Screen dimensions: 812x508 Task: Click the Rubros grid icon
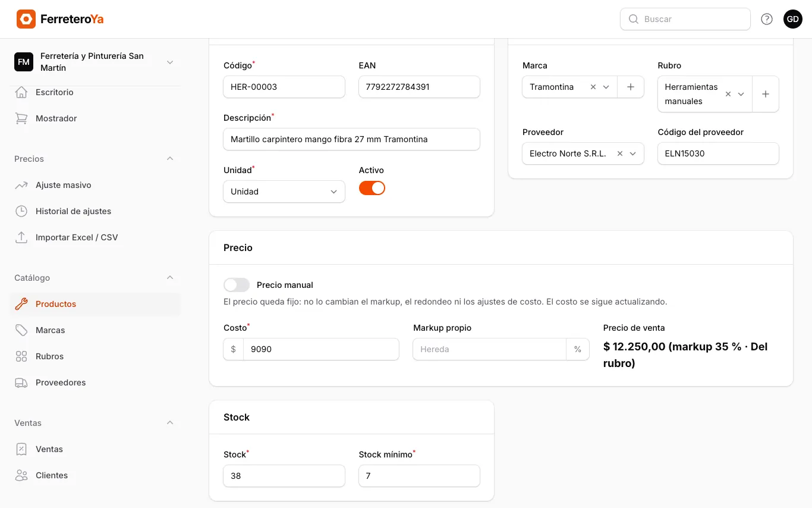click(x=21, y=356)
